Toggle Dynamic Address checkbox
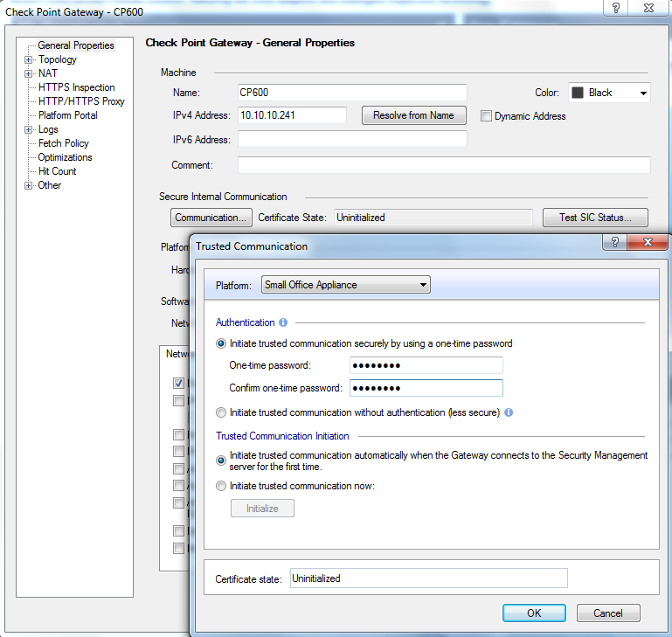This screenshot has width=672, height=637. pos(486,115)
